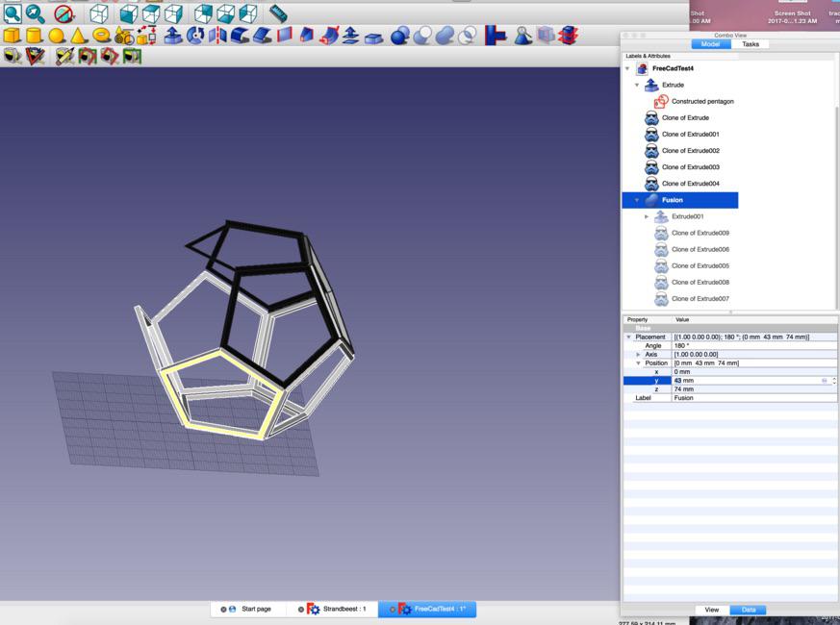Select the Measure Distance ruler tool
This screenshot has width=840, height=625.
click(x=278, y=12)
